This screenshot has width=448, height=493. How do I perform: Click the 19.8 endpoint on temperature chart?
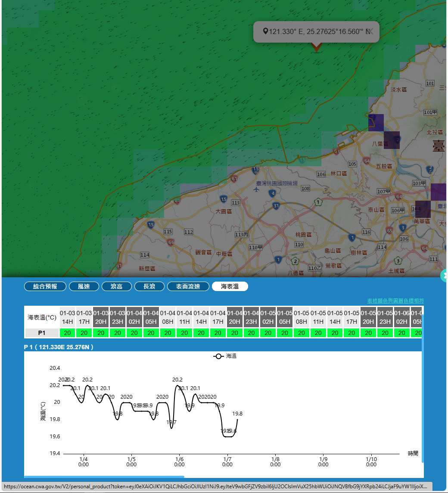click(237, 419)
